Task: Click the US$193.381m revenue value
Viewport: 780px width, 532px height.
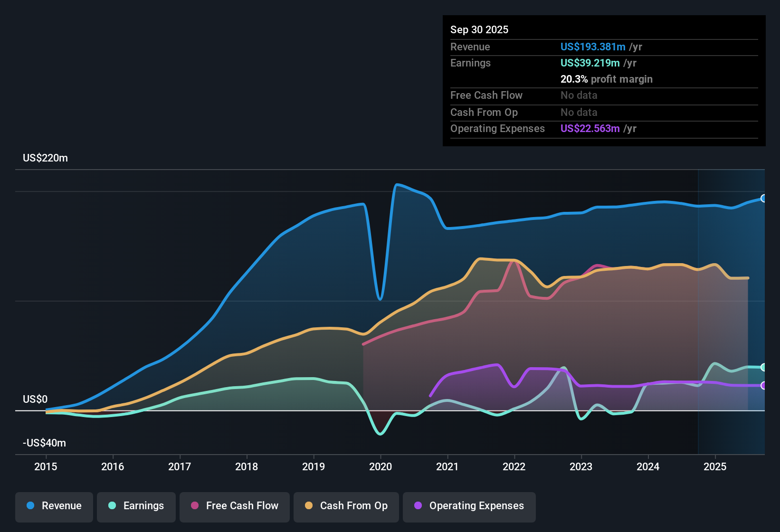Action: (592, 47)
